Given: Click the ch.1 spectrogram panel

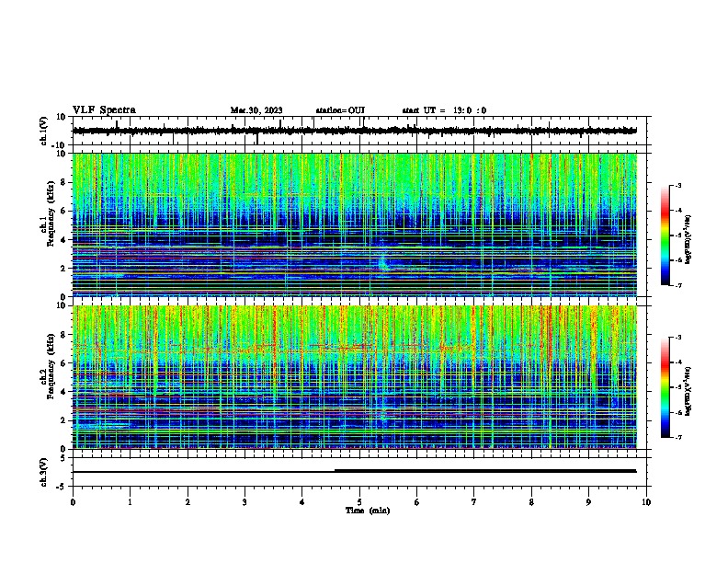Looking at the screenshot, I should coord(355,224).
